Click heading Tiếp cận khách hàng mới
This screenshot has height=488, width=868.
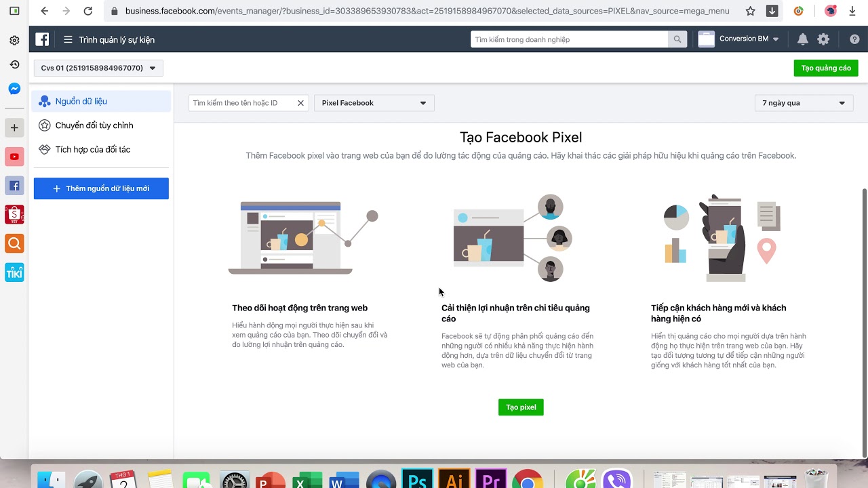pos(718,313)
